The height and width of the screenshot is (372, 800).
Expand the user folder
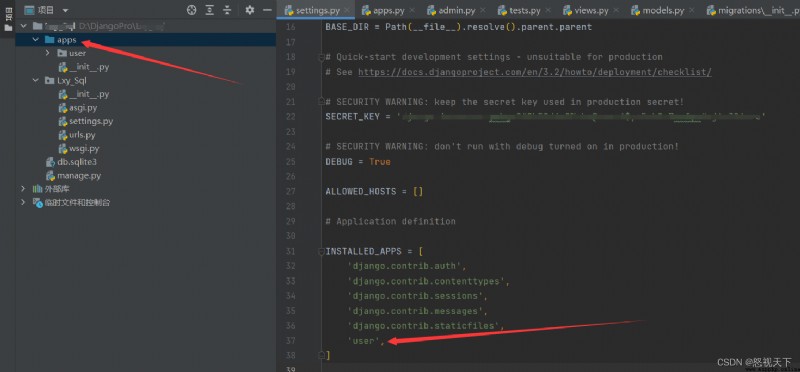tap(47, 53)
